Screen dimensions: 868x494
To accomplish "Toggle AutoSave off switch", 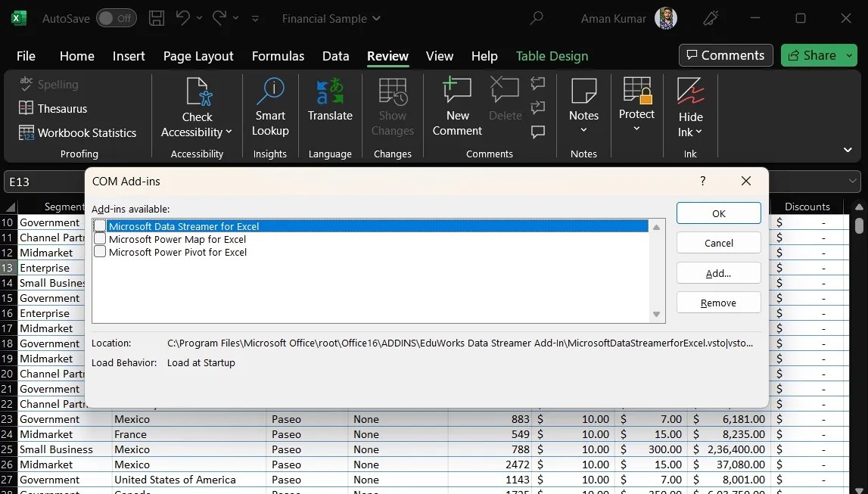I will pyautogui.click(x=117, y=18).
